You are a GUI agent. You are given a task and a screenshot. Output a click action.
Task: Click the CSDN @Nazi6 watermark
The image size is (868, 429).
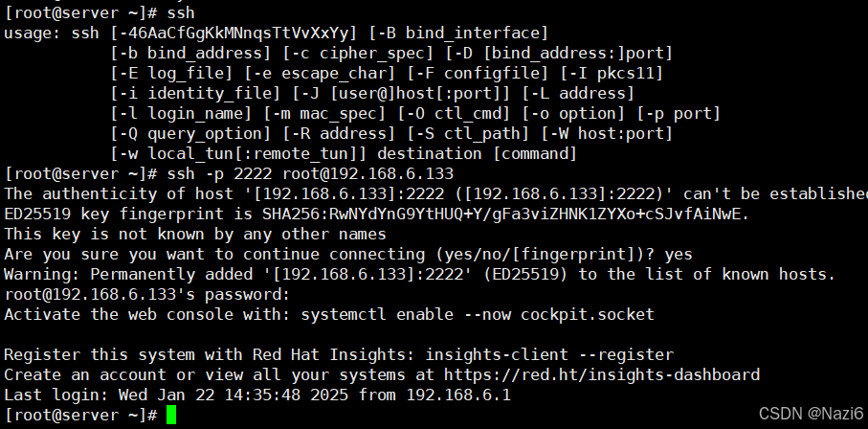(811, 414)
